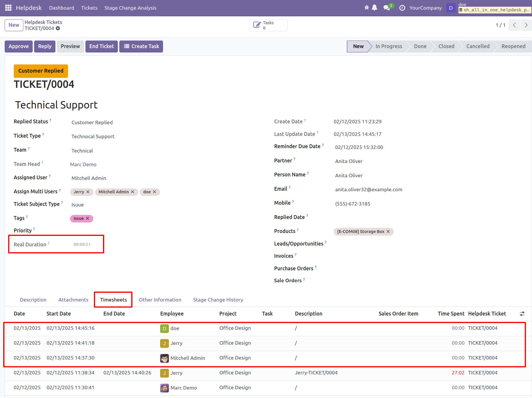This screenshot has width=532, height=398.
Task: Click Replied Status help question mark
Action: tap(50, 120)
